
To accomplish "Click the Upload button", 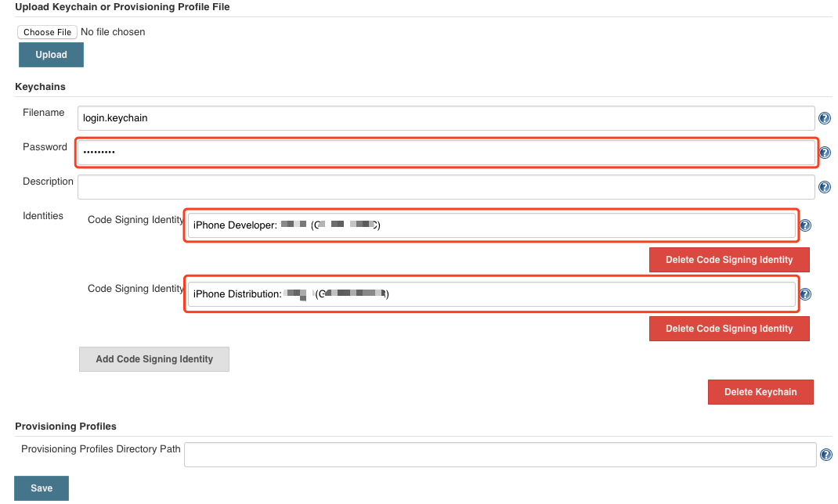I will coord(52,55).
